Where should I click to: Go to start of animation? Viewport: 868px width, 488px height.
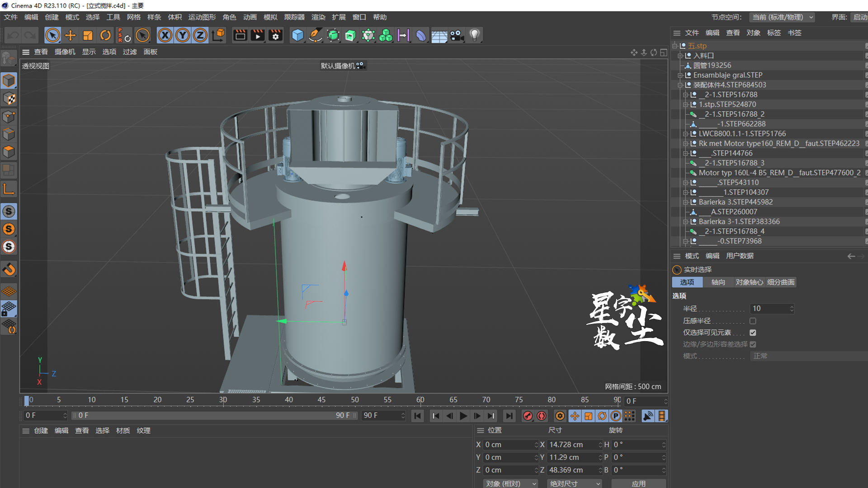(418, 416)
